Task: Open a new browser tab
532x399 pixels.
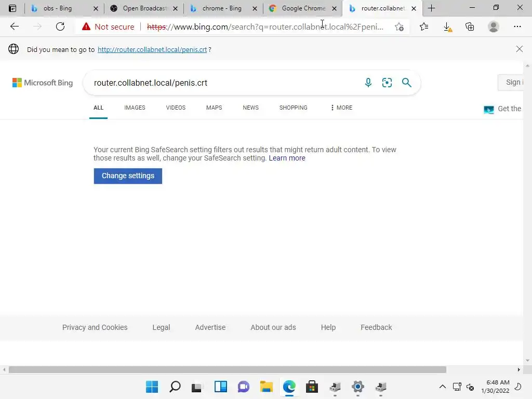Action: click(431, 8)
